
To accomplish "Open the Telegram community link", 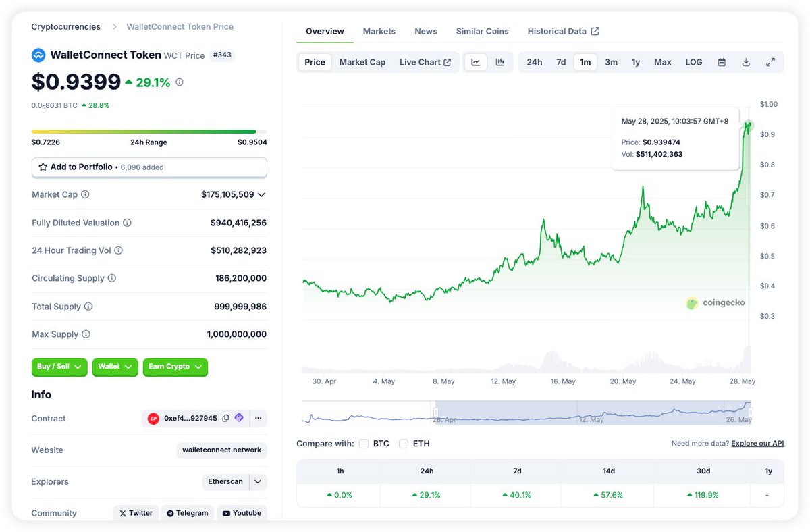I will [x=187, y=513].
